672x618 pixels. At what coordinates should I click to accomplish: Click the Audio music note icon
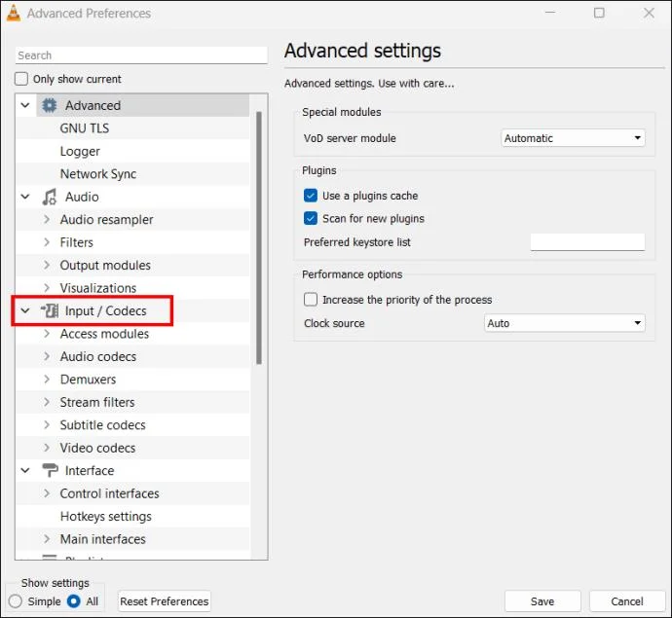50,197
